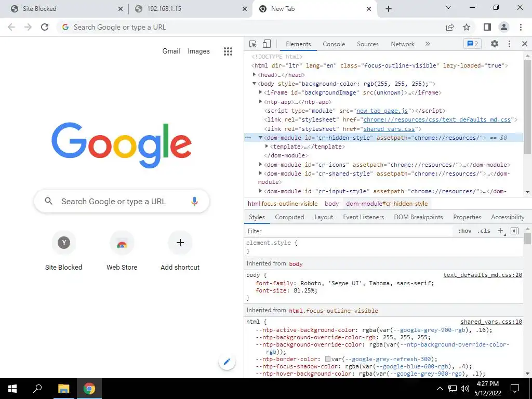Open the DOM Breakpoints pane
Viewport: 532px width, 399px height.
[x=418, y=217]
